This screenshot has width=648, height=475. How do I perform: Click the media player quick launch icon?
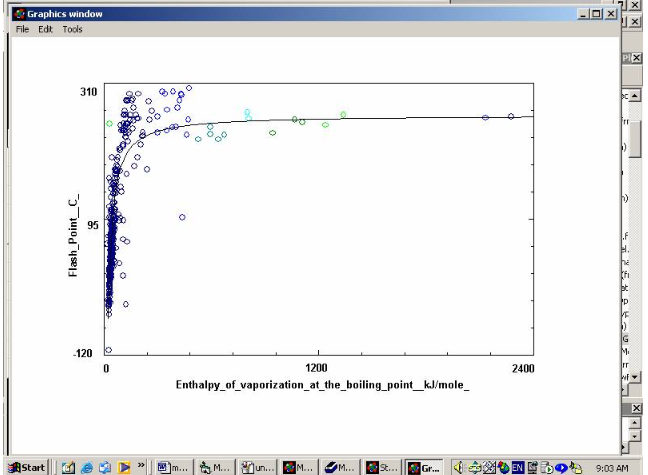(x=125, y=467)
